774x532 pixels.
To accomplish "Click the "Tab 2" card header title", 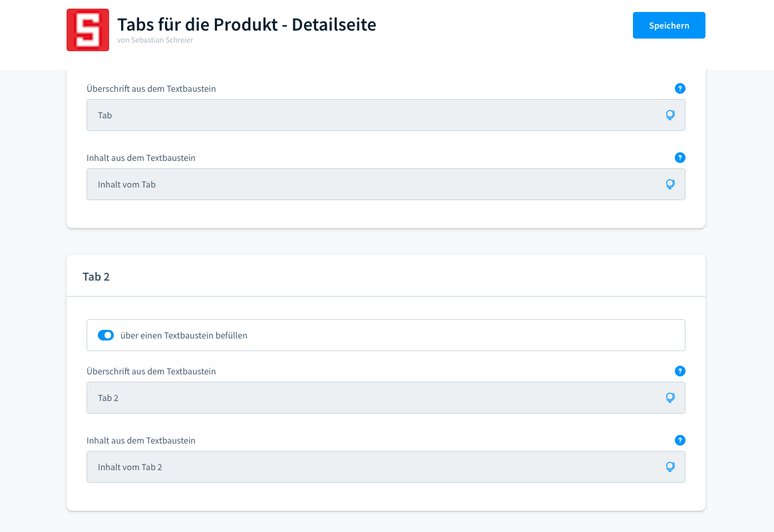I will coord(97,277).
